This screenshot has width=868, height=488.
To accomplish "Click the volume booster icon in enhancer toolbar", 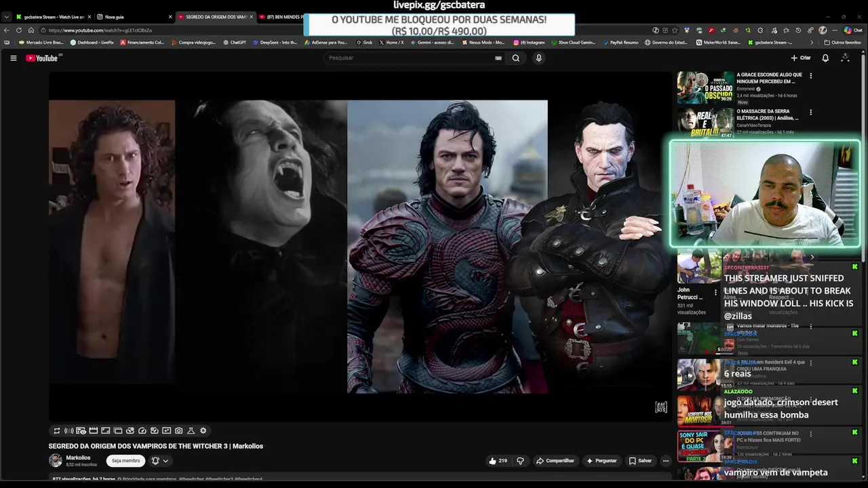I will [x=68, y=430].
